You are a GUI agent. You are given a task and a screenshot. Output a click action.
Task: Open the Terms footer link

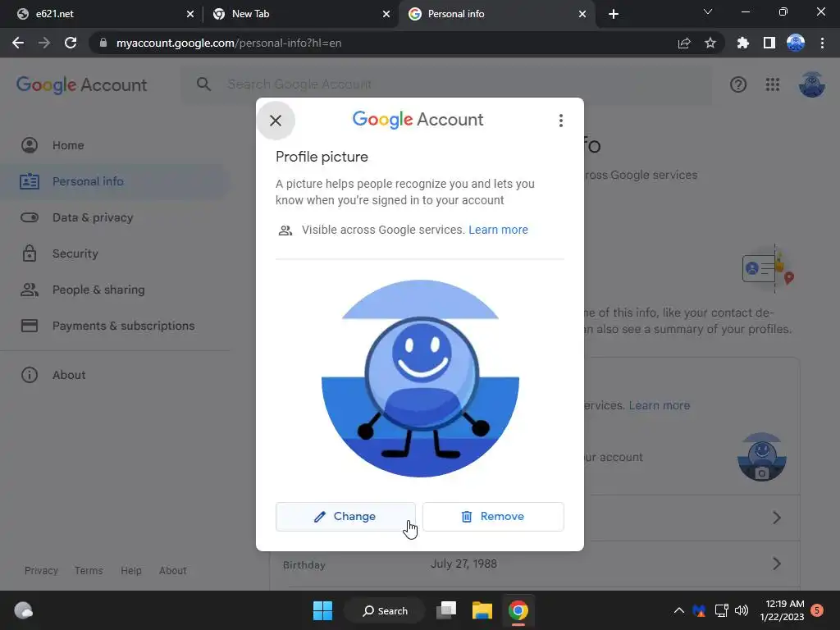tap(89, 571)
